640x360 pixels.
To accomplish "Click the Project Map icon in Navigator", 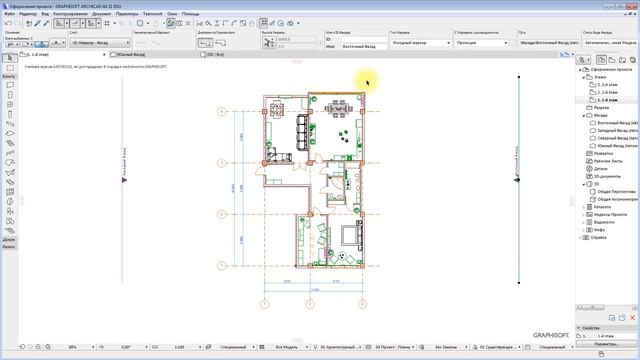I will [x=601, y=60].
